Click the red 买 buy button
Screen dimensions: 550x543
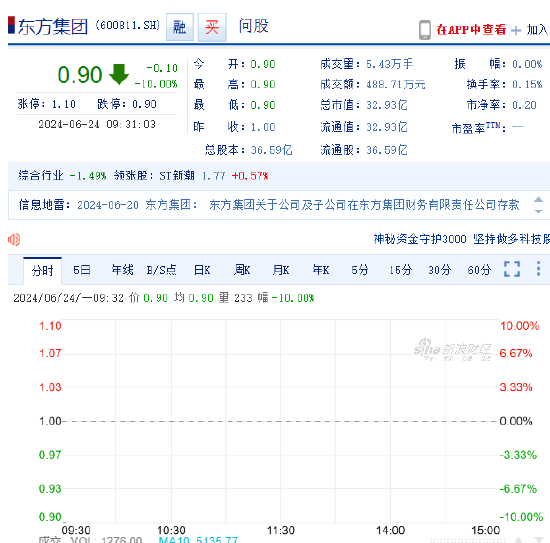click(x=212, y=27)
